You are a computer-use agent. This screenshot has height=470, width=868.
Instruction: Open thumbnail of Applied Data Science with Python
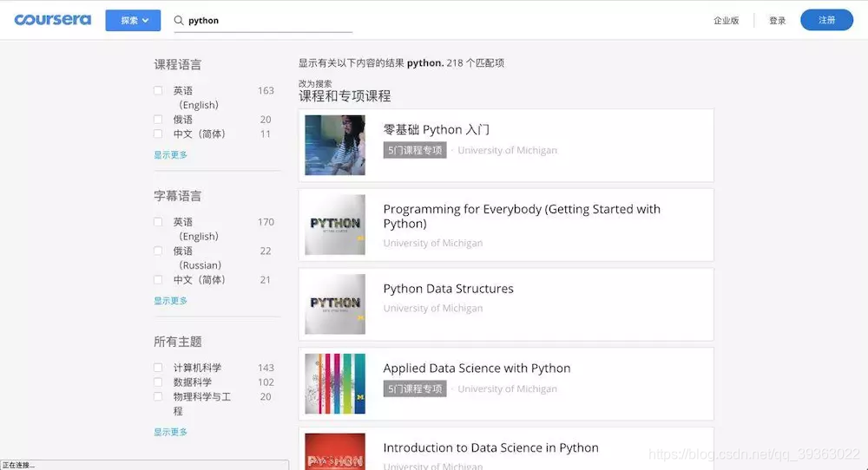click(335, 384)
